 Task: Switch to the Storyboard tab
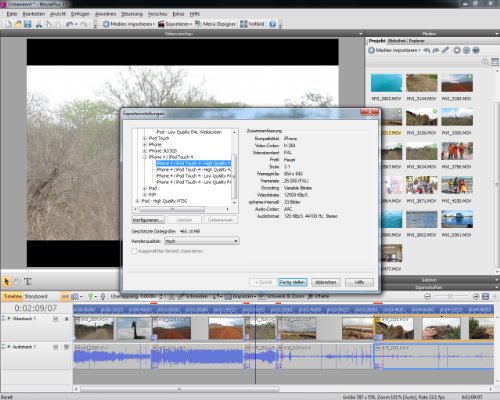click(36, 296)
